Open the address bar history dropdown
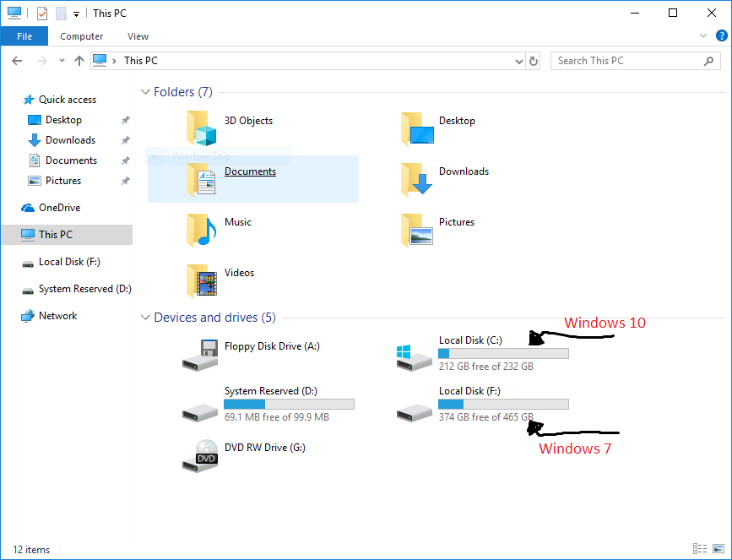The image size is (732, 560). click(x=518, y=61)
